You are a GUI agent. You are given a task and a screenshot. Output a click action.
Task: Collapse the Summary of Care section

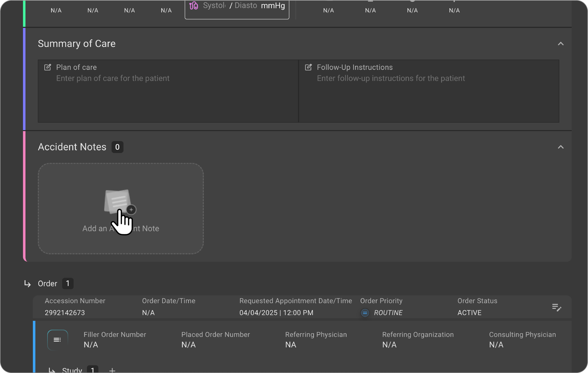pyautogui.click(x=560, y=44)
